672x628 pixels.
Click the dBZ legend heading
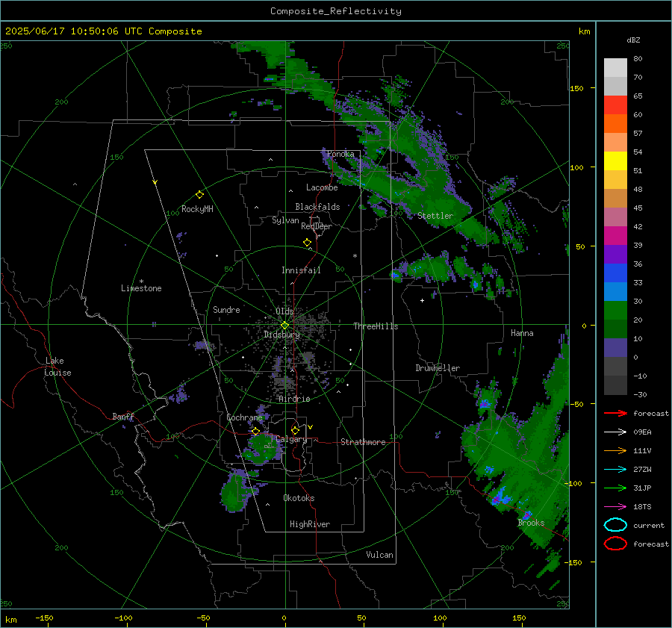tap(633, 40)
